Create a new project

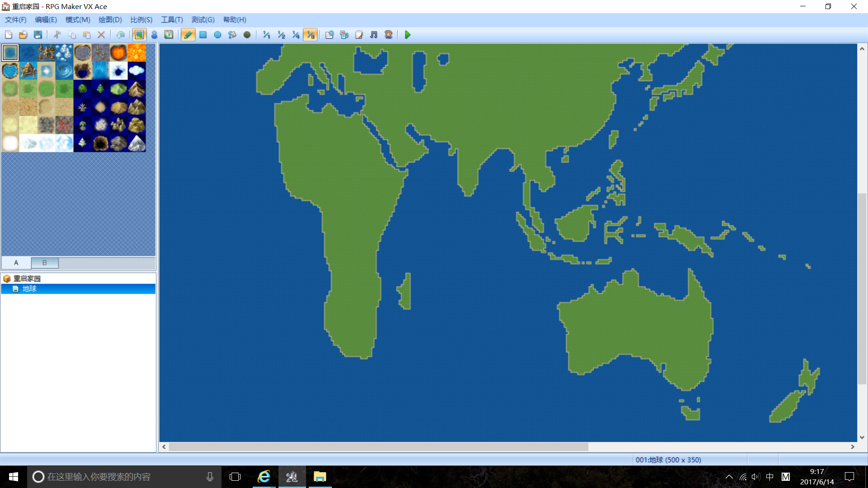tap(9, 35)
